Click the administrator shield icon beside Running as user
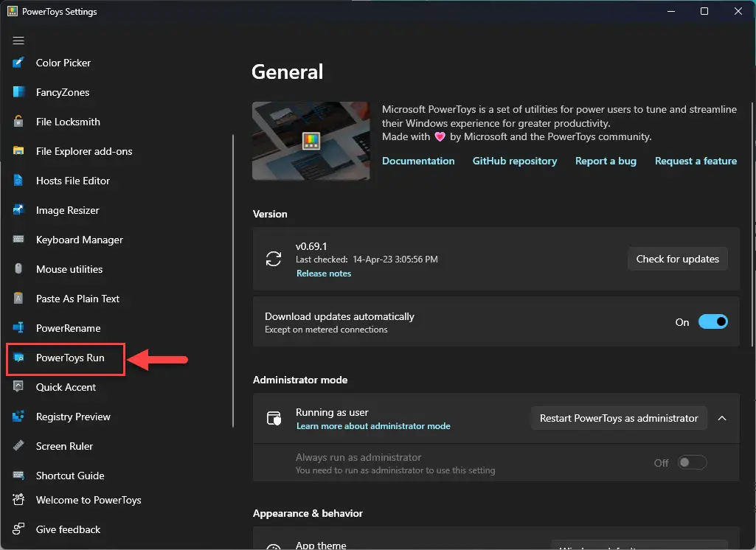This screenshot has height=550, width=756. coord(274,418)
